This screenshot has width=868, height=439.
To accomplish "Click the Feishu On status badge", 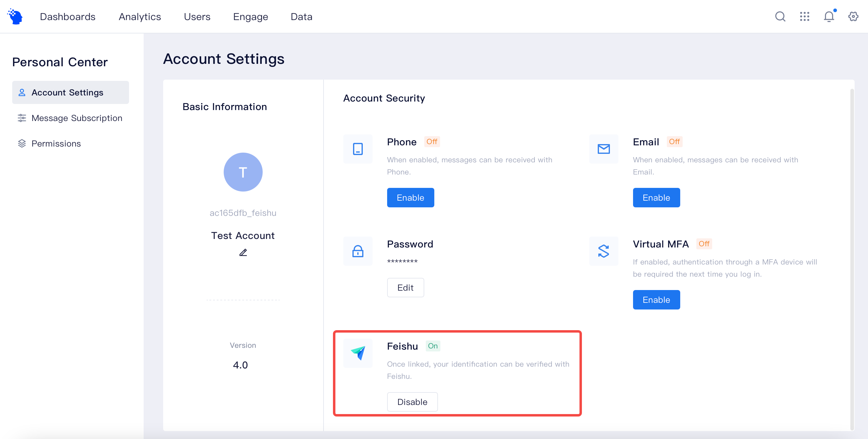I will (x=433, y=346).
